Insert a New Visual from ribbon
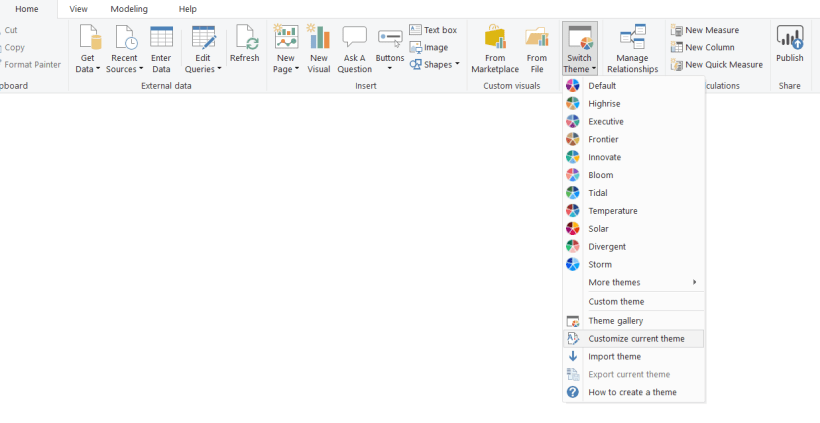Viewport: 820px width, 423px height. [319, 38]
